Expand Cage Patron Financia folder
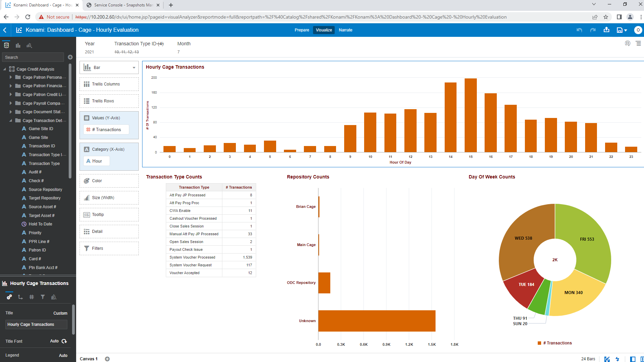 coord(11,86)
